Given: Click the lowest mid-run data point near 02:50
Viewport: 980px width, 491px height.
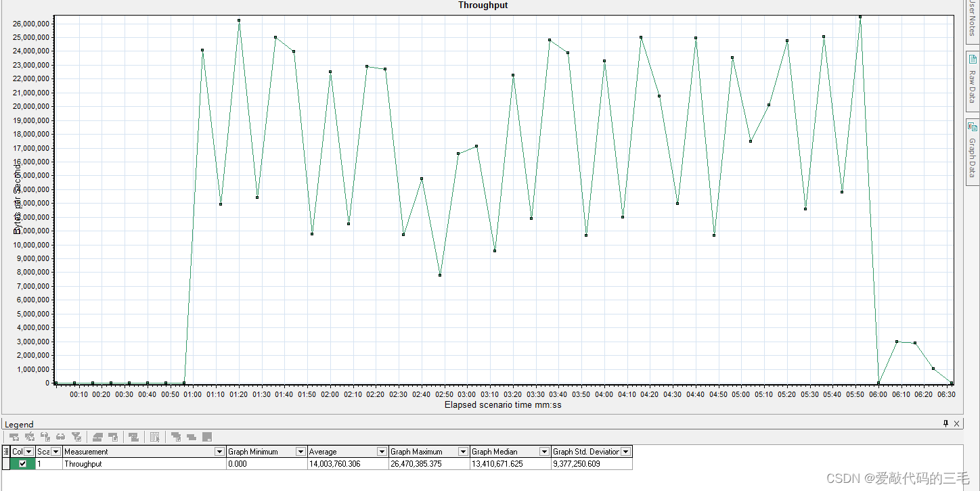Looking at the screenshot, I should click(x=440, y=275).
